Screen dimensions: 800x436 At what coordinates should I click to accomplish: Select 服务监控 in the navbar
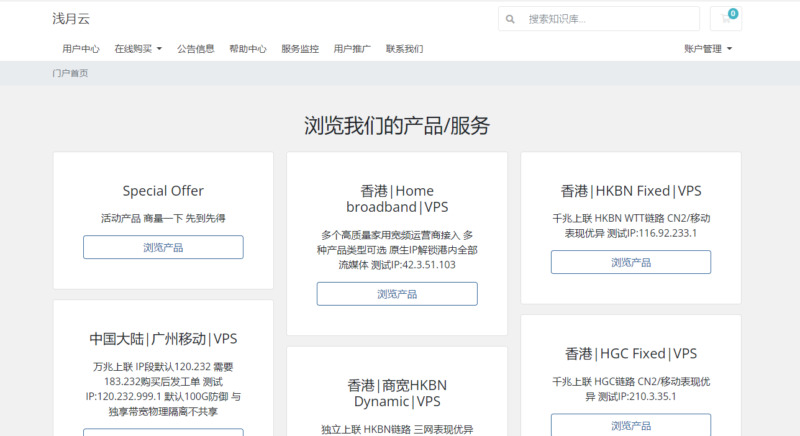tap(300, 48)
